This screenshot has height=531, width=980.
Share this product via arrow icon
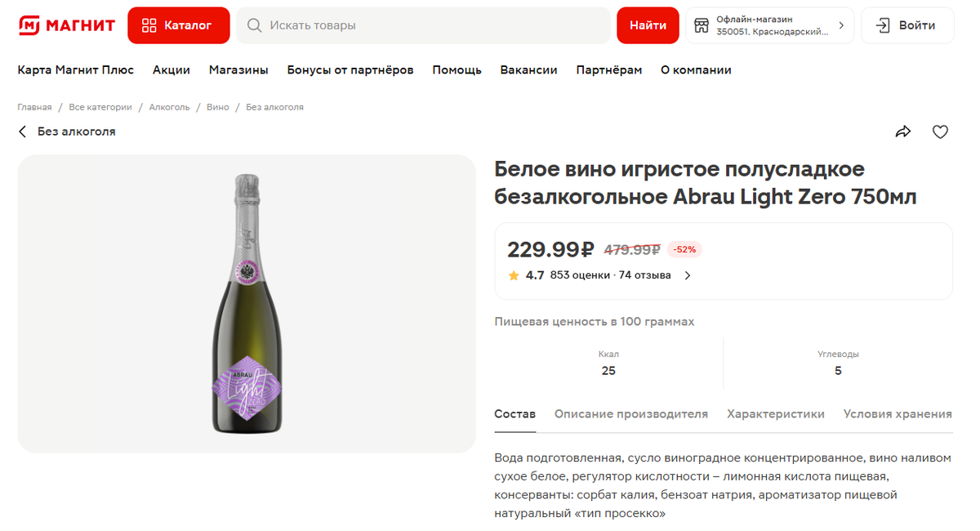(x=902, y=132)
